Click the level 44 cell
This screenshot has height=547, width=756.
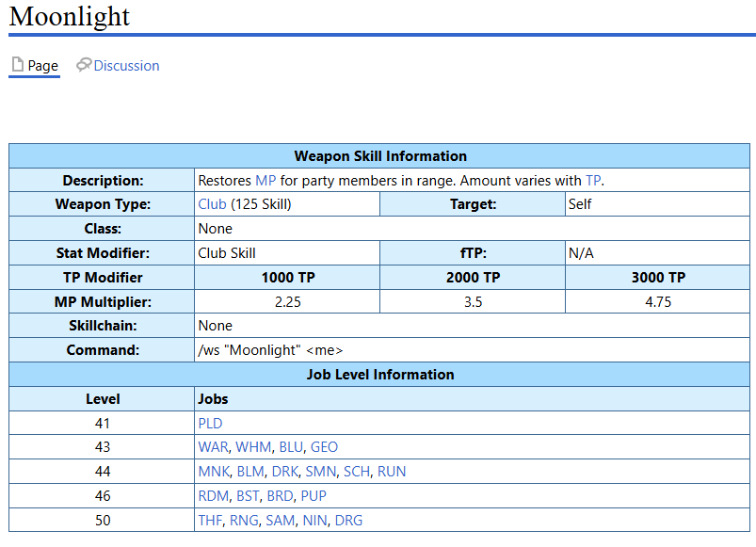coord(103,472)
